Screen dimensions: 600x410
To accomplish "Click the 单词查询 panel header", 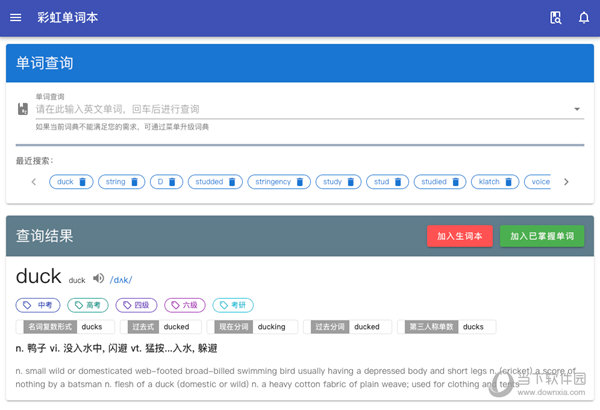I will pos(300,63).
